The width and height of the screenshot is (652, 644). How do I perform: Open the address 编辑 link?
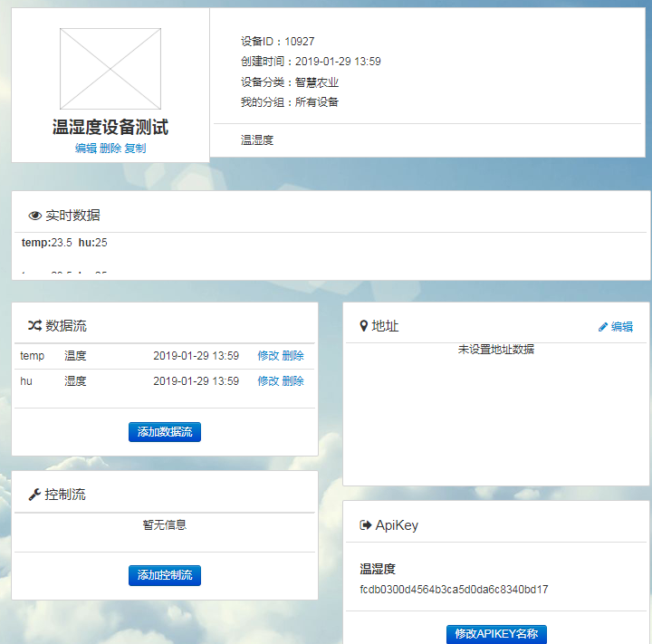[x=622, y=327]
